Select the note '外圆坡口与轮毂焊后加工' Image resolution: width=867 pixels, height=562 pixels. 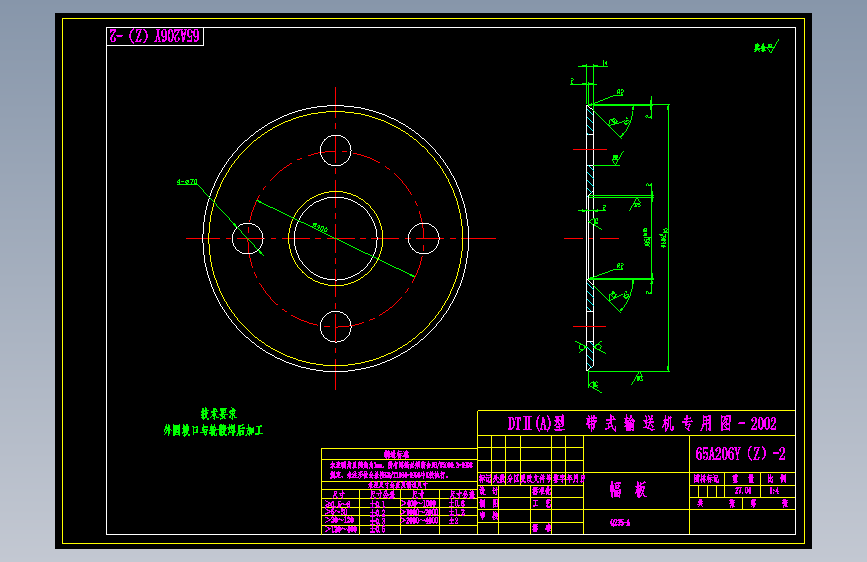(213, 430)
